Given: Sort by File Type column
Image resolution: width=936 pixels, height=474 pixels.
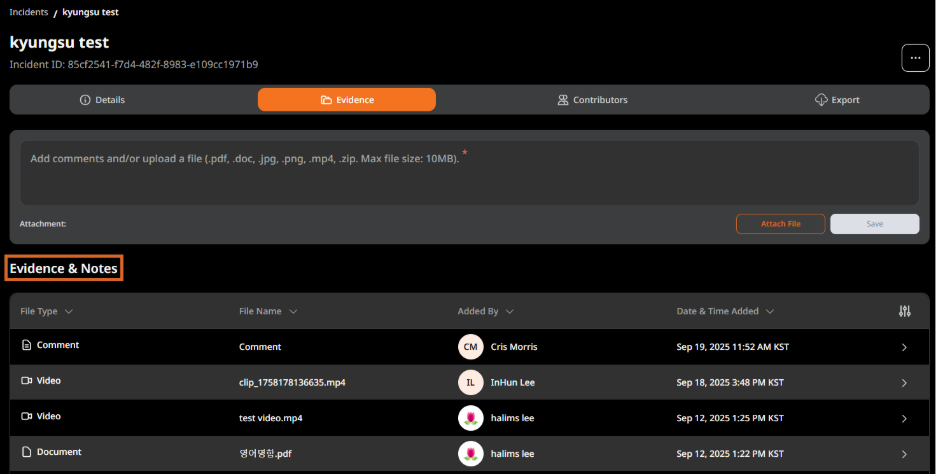Looking at the screenshot, I should pyautogui.click(x=46, y=311).
